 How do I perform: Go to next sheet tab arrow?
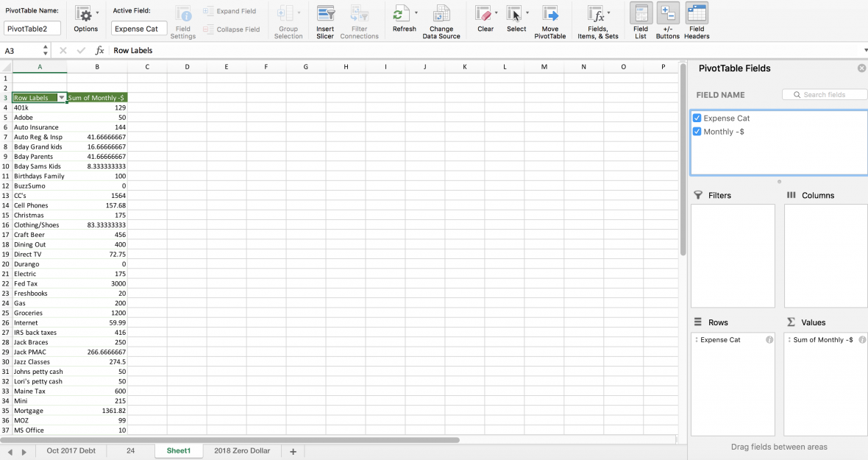24,452
